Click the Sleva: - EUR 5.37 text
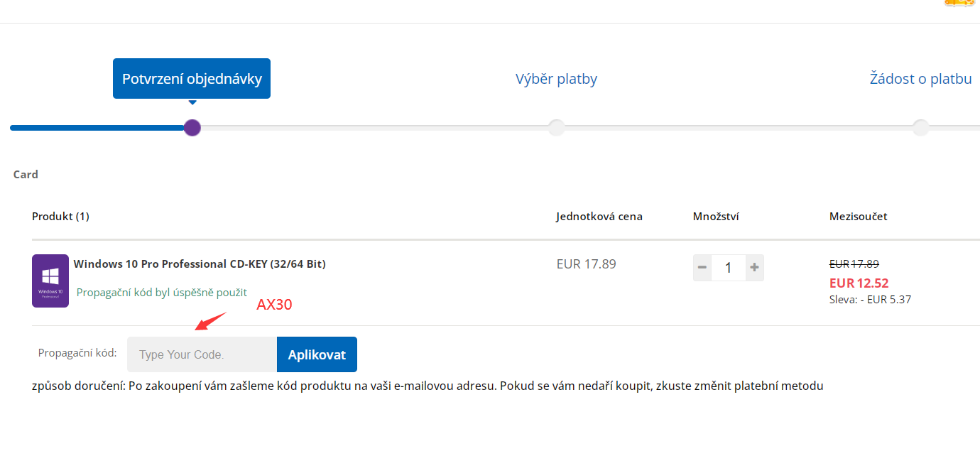Screen dimensions: 980x456 point(870,300)
